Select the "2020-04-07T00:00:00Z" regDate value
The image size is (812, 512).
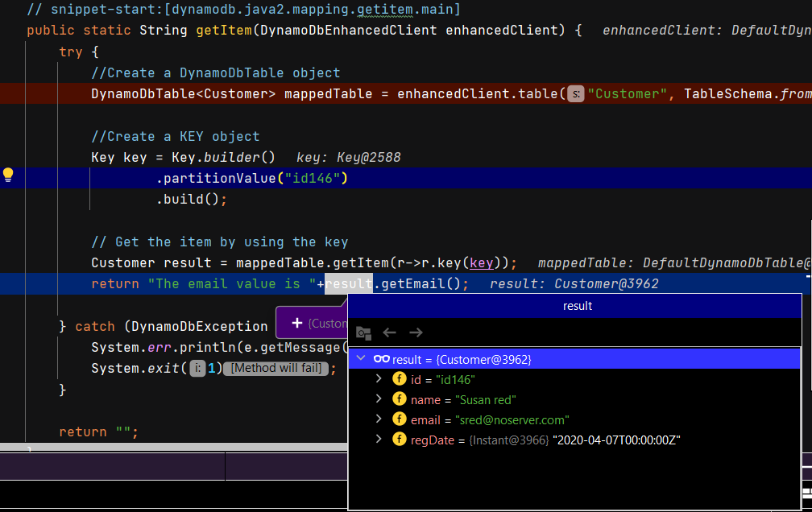tap(616, 440)
